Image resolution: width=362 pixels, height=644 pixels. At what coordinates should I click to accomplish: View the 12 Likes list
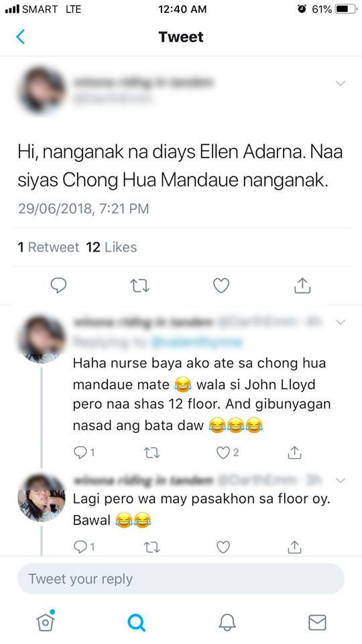[x=111, y=248]
